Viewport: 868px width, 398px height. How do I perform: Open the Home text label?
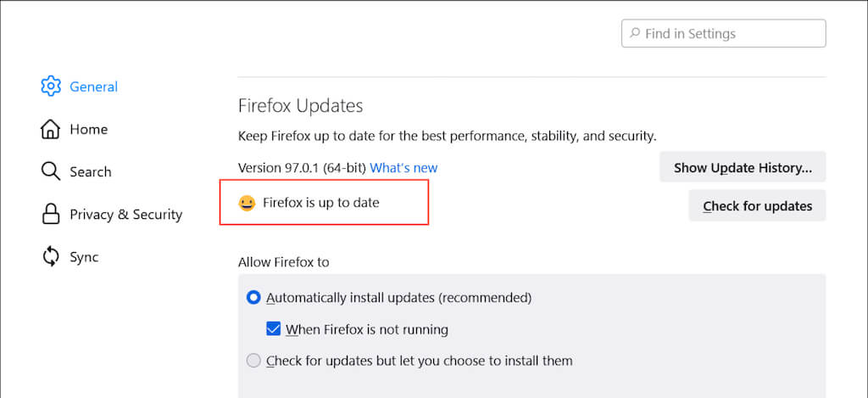[x=88, y=129]
